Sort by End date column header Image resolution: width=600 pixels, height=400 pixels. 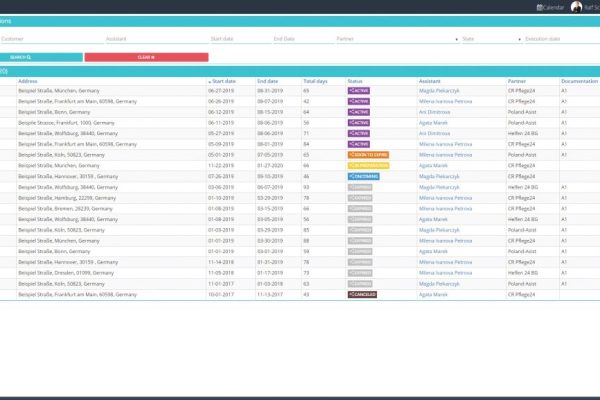click(267, 81)
